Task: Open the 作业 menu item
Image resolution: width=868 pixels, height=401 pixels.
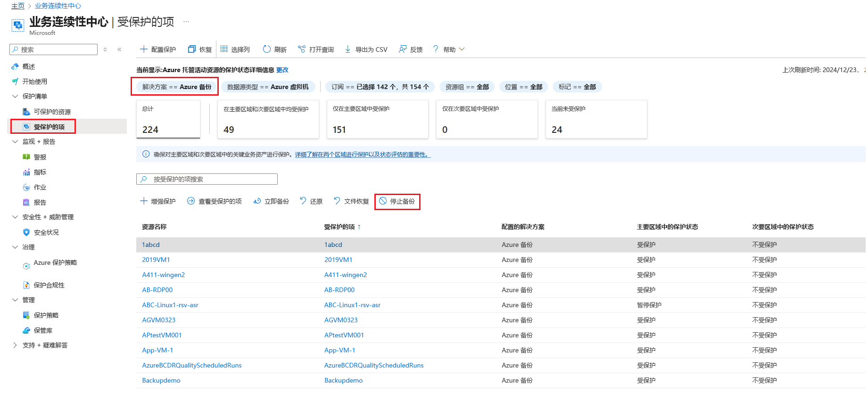Action: [40, 187]
